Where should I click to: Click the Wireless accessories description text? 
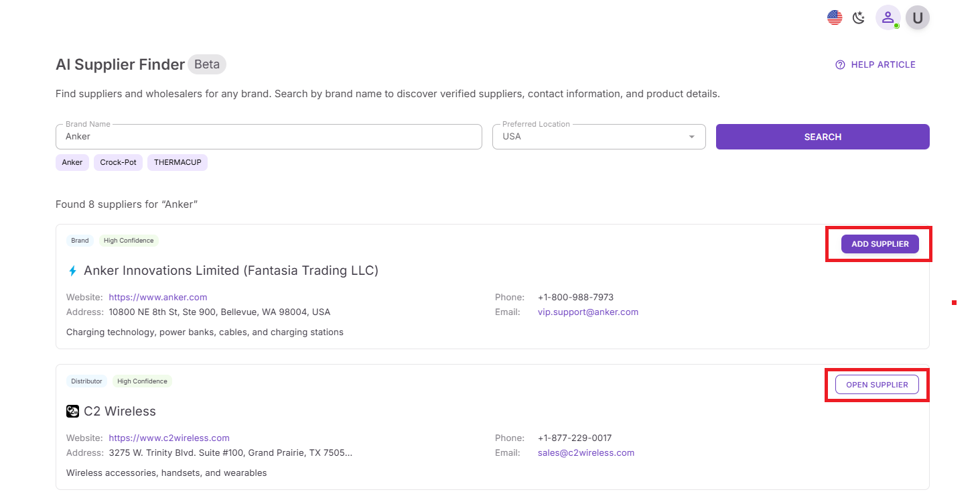(x=167, y=473)
